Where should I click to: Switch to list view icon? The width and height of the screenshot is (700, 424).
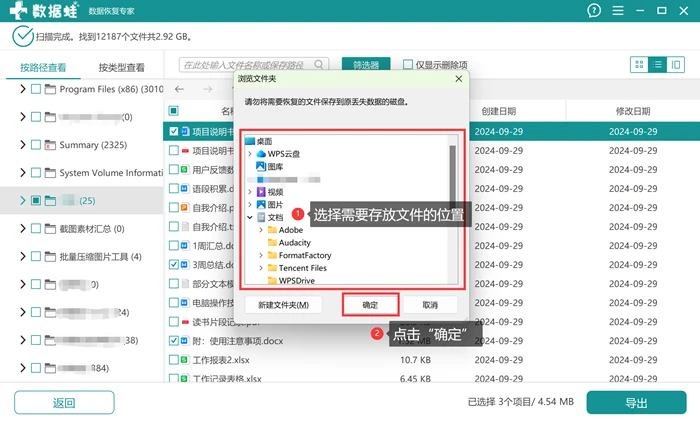tap(658, 65)
